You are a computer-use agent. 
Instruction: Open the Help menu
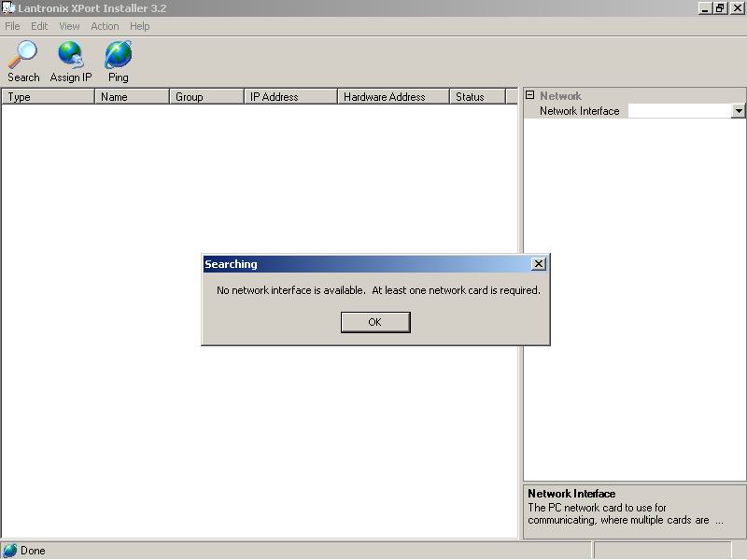pyautogui.click(x=139, y=26)
